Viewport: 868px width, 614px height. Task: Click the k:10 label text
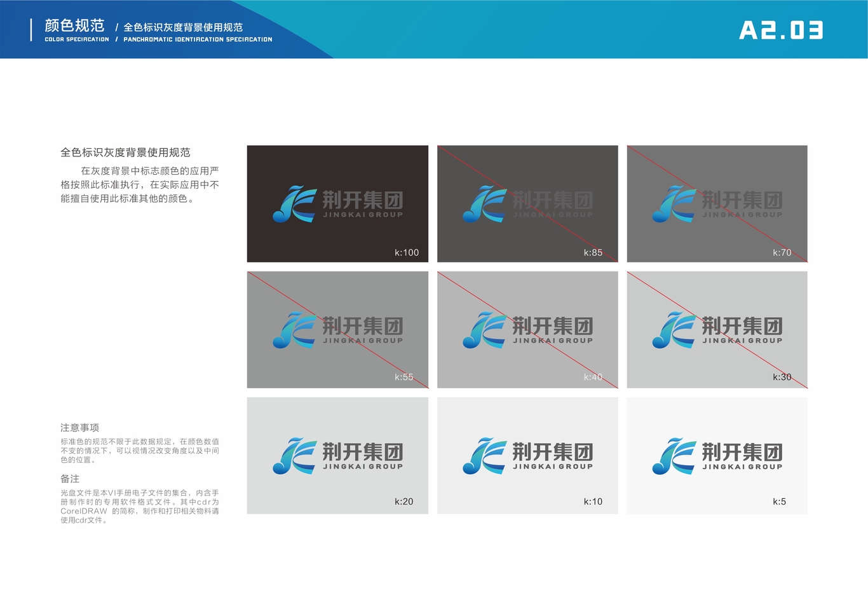coord(593,501)
